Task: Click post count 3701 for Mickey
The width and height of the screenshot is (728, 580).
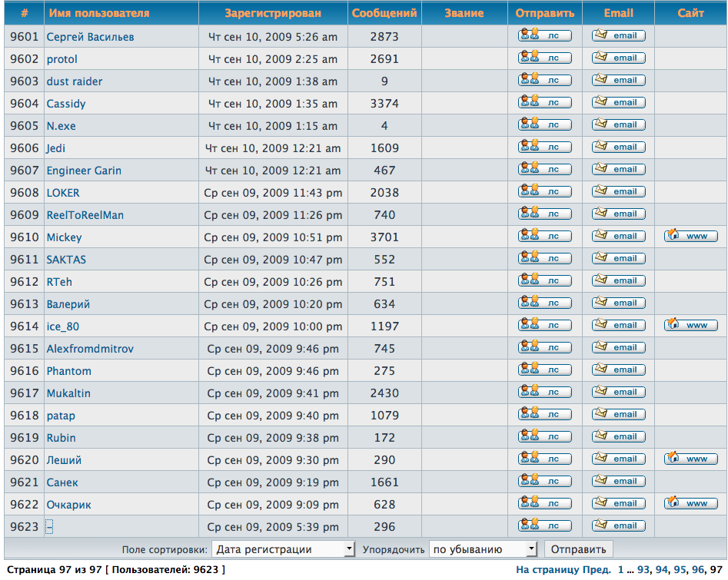Action: pyautogui.click(x=384, y=237)
